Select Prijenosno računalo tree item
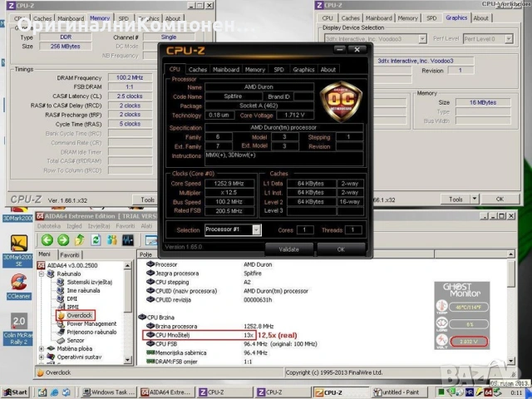 pos(91,332)
